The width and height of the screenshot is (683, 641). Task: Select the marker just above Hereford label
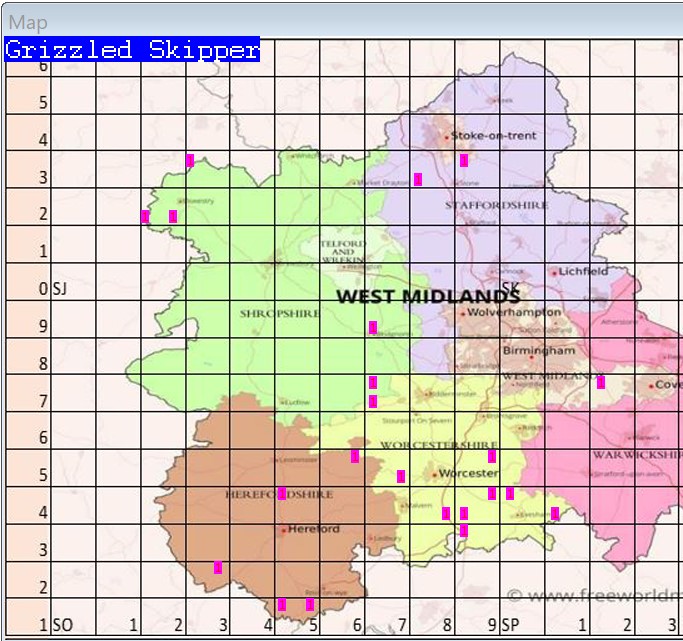pyautogui.click(x=282, y=493)
